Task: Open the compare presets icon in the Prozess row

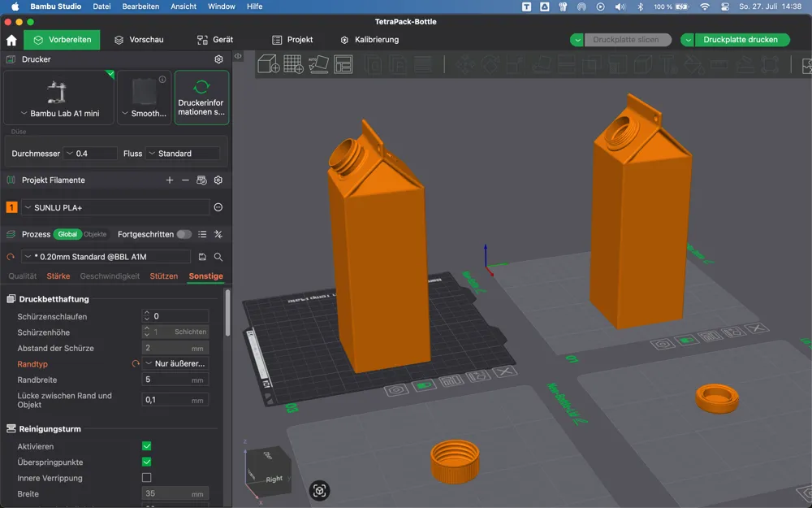Action: pyautogui.click(x=218, y=234)
